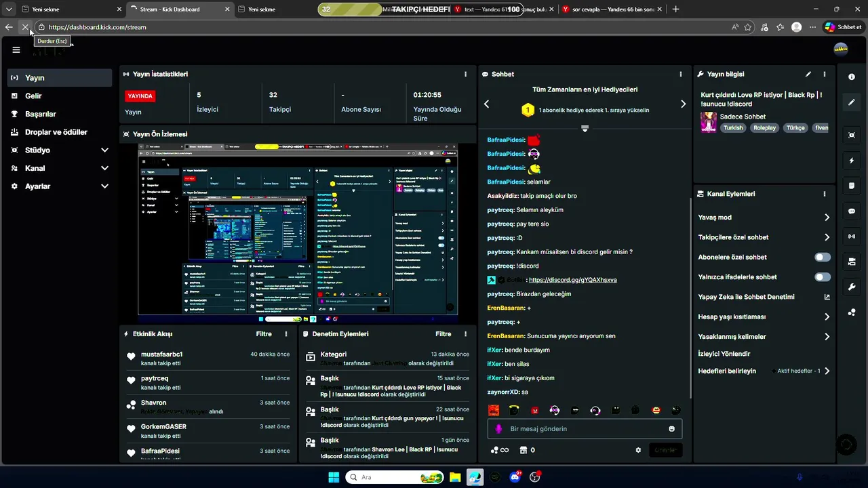Screen dimensions: 868x488
Task: Open Denetim Eylemleri panel options menu
Action: [x=465, y=334]
